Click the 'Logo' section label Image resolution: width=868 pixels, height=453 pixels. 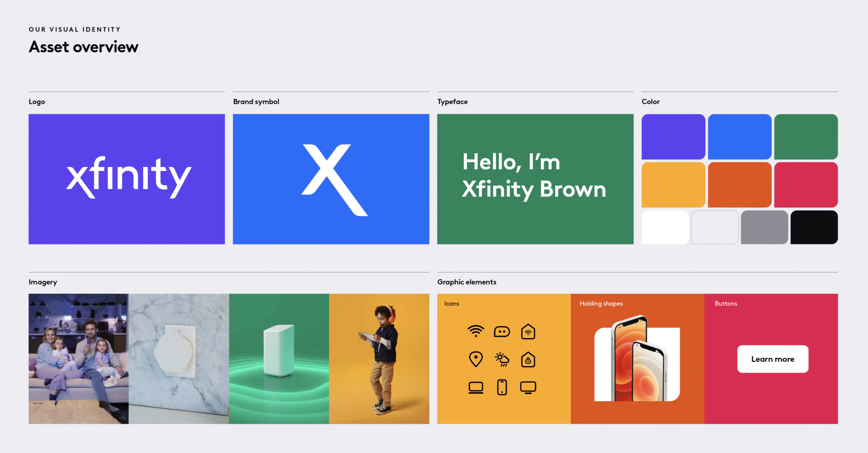pos(37,102)
